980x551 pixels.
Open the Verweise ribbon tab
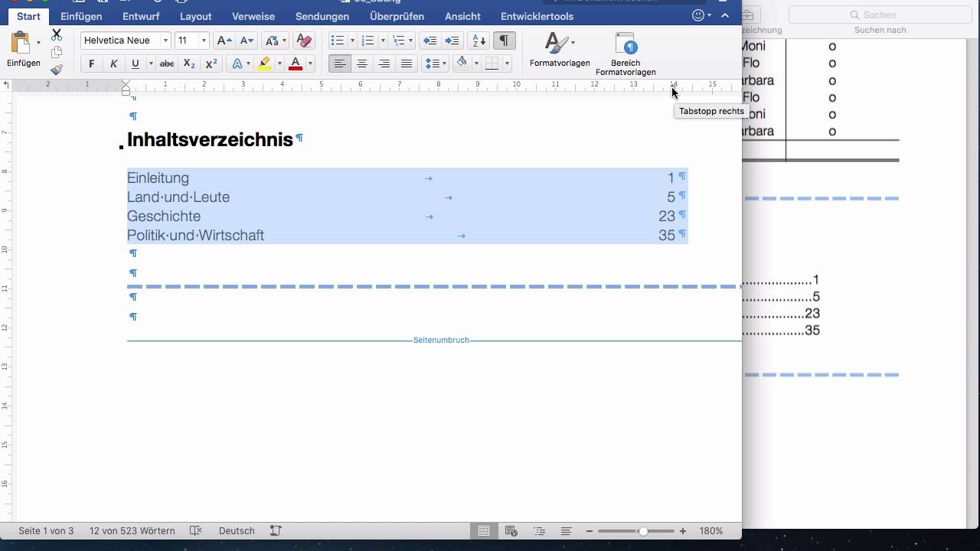coord(253,16)
